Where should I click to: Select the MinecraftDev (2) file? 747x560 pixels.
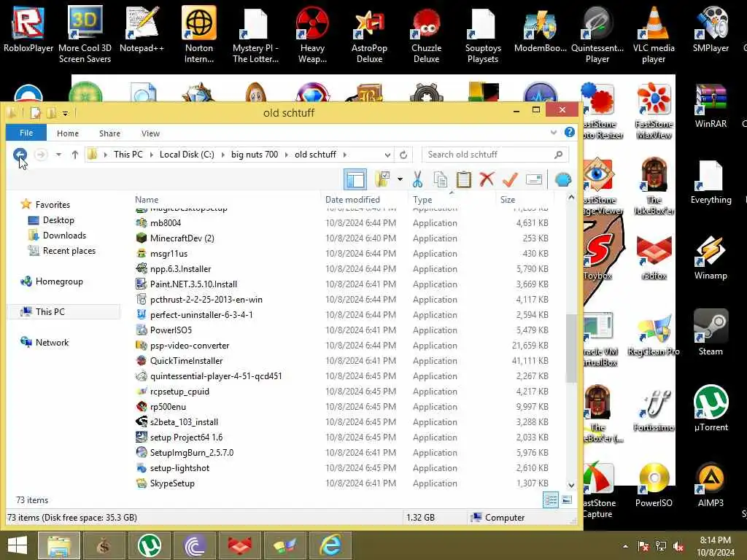pos(182,238)
